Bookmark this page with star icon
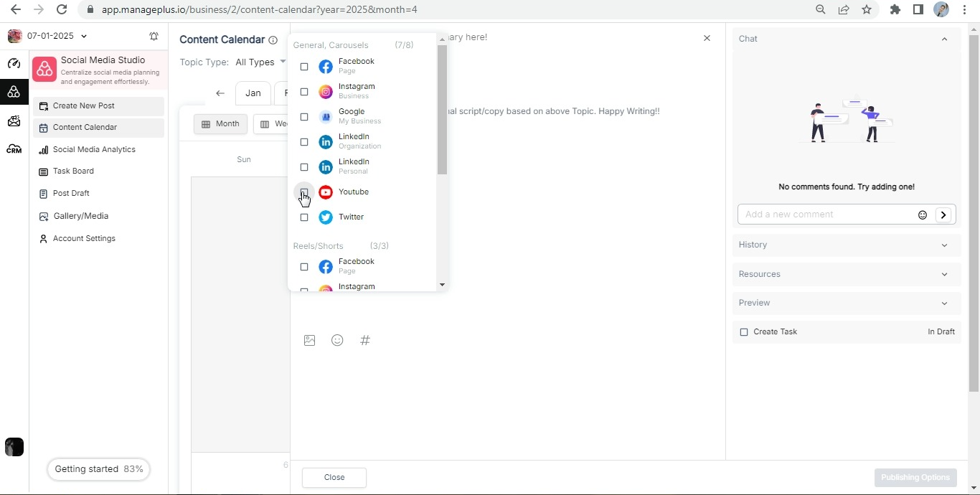 click(x=867, y=9)
